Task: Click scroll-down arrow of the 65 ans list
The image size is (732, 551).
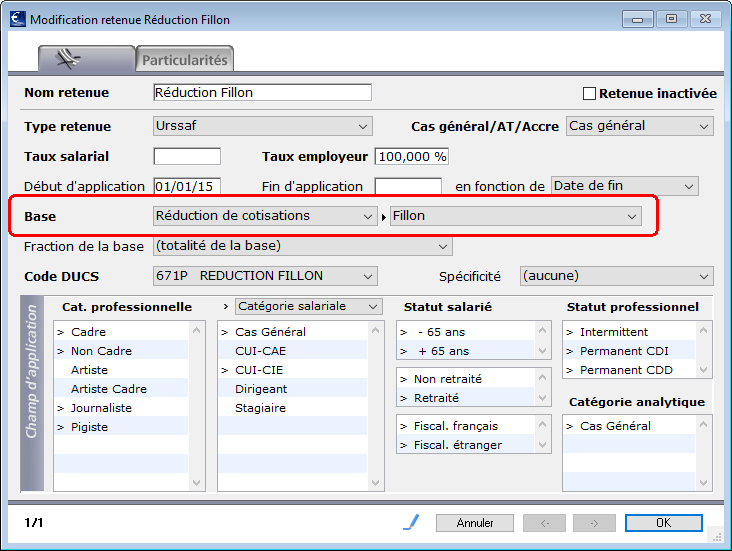Action: point(542,351)
